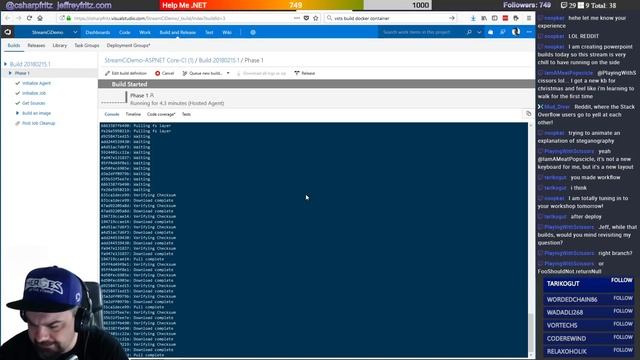Click the Search work items field
640x360 pixels.
tap(422, 32)
